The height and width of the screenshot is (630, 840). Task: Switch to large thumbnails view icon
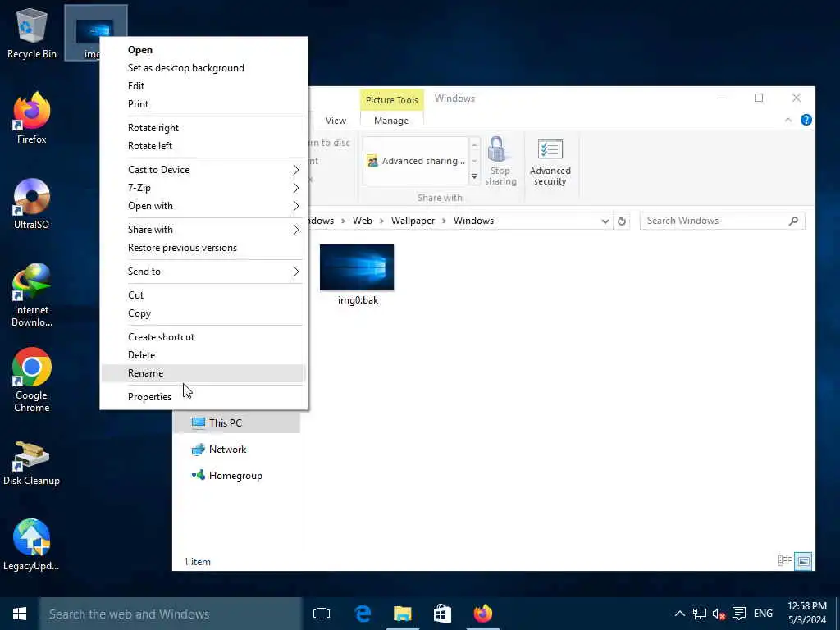point(804,561)
